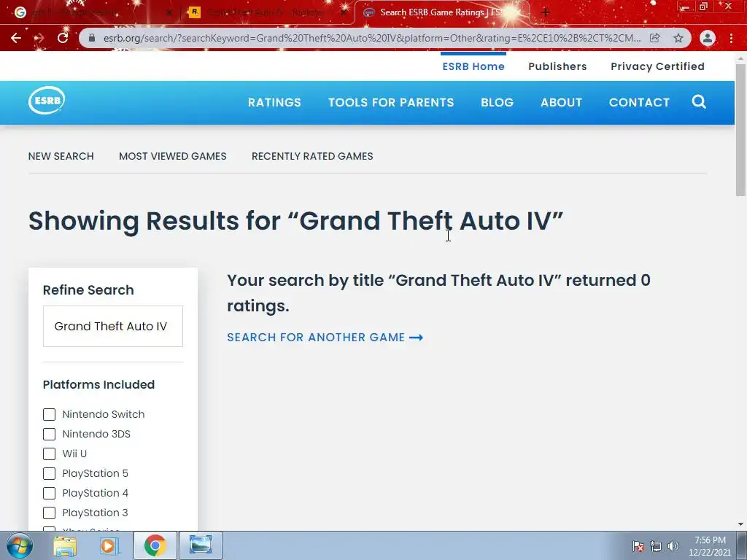Switch to the Grand Theft Auto IV Rockstar tab
747x560 pixels.
pos(267,12)
